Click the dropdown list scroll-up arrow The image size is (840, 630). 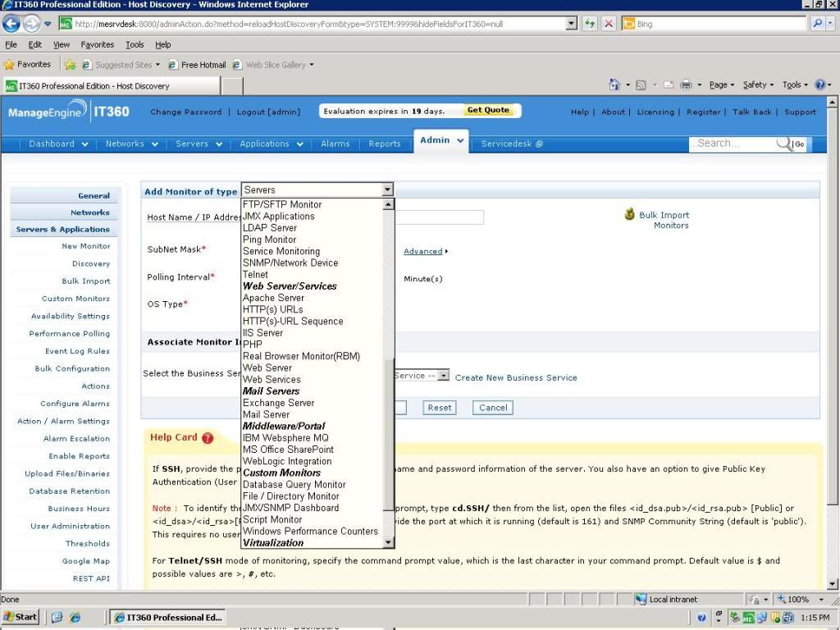pyautogui.click(x=389, y=204)
